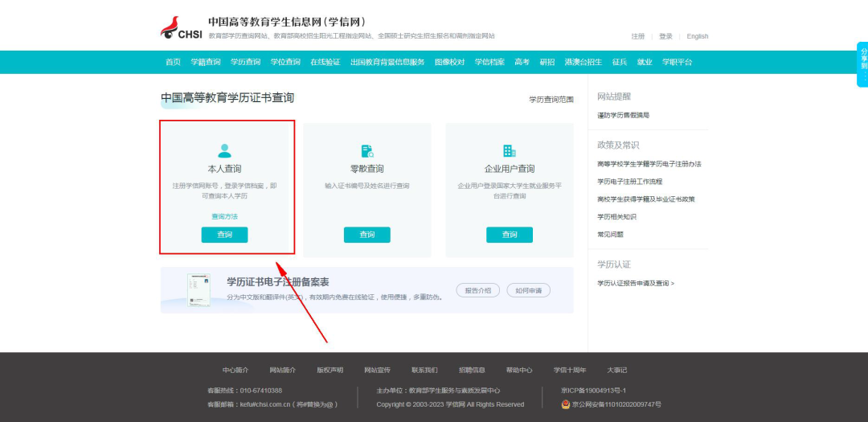Open 学信档案 in the navigation bar
Screen dimensions: 868x422
click(x=489, y=62)
